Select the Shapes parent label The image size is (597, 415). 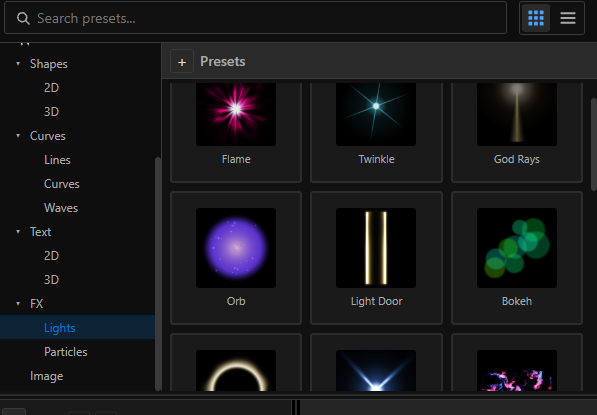49,64
